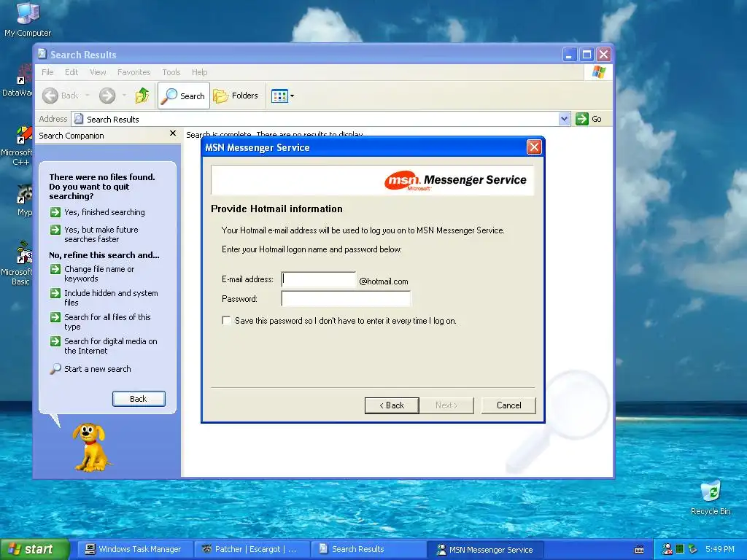Click the Windows flag logo in Explorer
This screenshot has height=560, width=747.
598,72
